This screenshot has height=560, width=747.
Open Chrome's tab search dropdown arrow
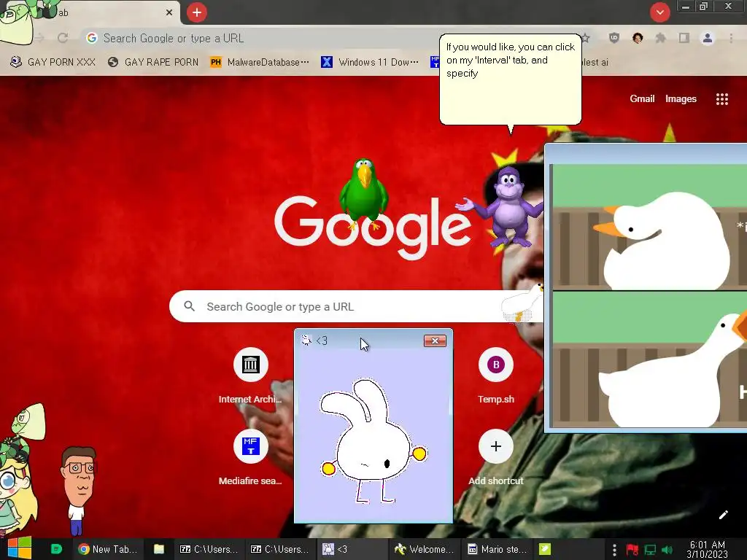pos(659,12)
